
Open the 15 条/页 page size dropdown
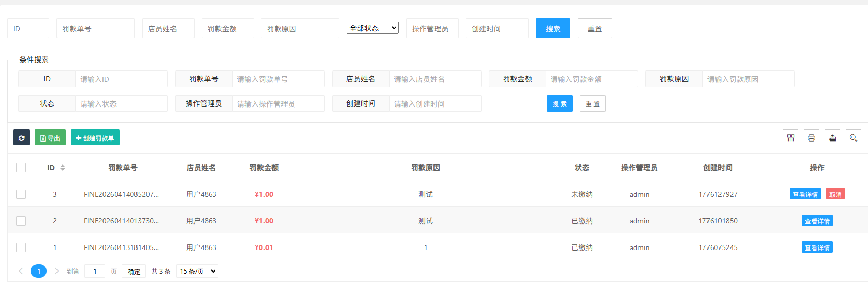point(198,271)
